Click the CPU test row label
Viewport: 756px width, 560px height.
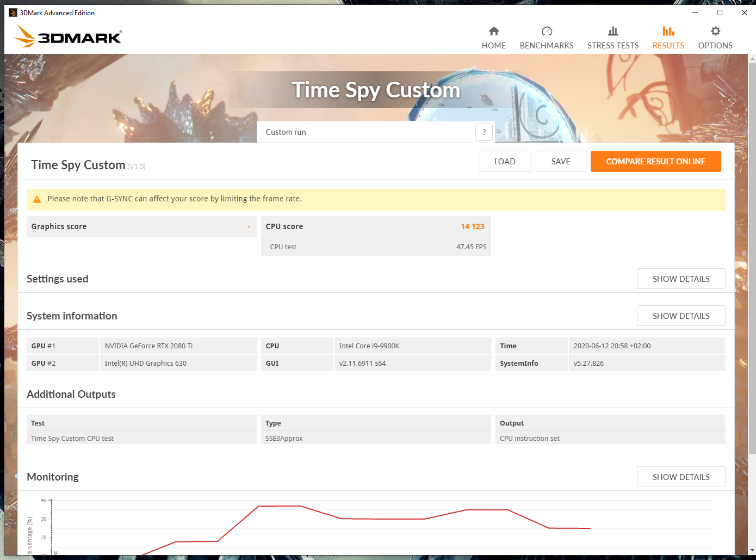coord(283,247)
